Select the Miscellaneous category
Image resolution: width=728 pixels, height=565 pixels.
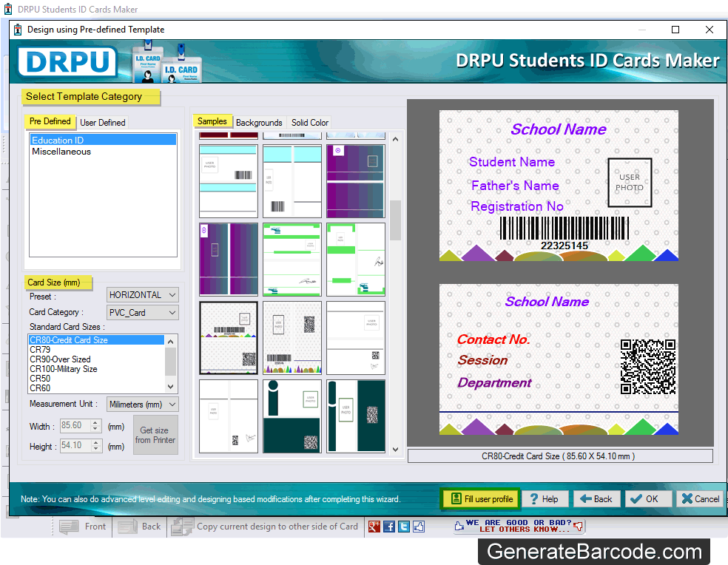pos(59,151)
